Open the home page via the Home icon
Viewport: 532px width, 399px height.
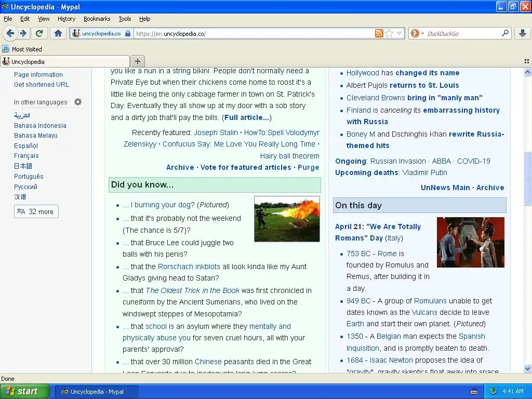(x=58, y=33)
